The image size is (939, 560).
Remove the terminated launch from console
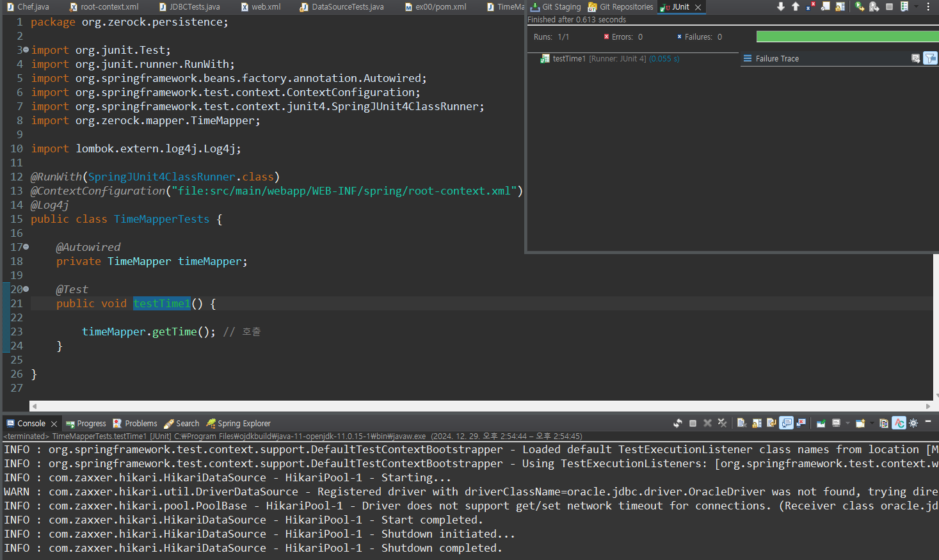coord(707,423)
